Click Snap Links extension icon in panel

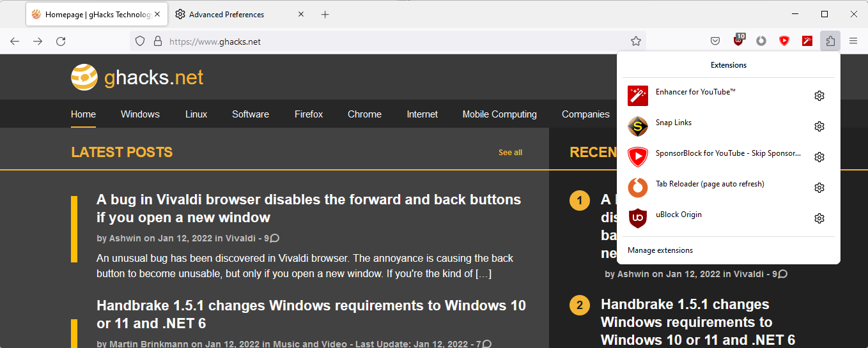638,126
